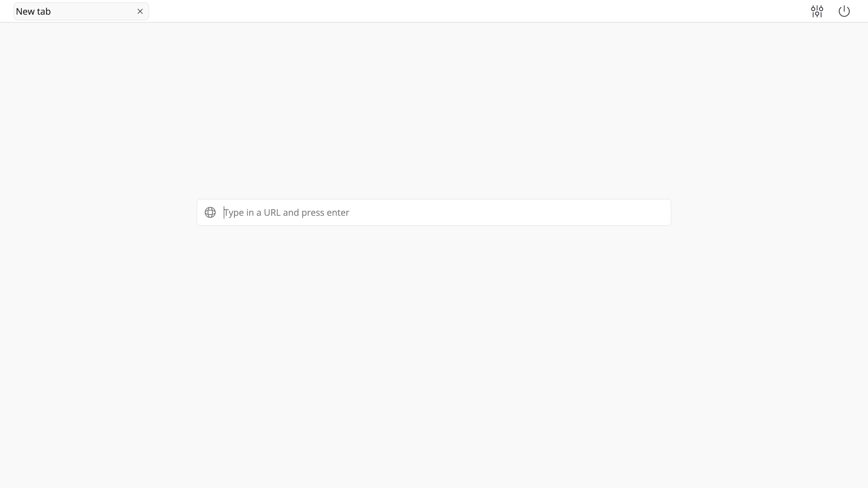Click the blank page area below the URL bar

pyautogui.click(x=434, y=356)
